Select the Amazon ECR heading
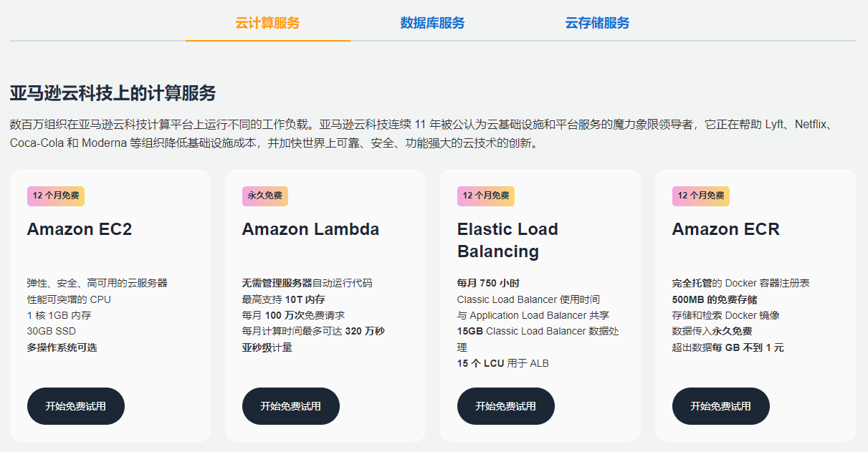This screenshot has height=452, width=868. point(725,229)
